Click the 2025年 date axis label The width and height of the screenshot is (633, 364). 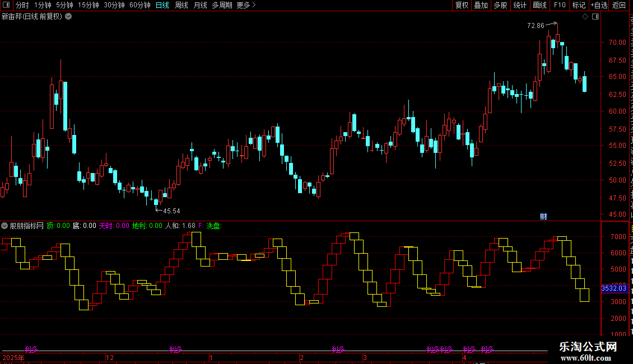pos(13,357)
